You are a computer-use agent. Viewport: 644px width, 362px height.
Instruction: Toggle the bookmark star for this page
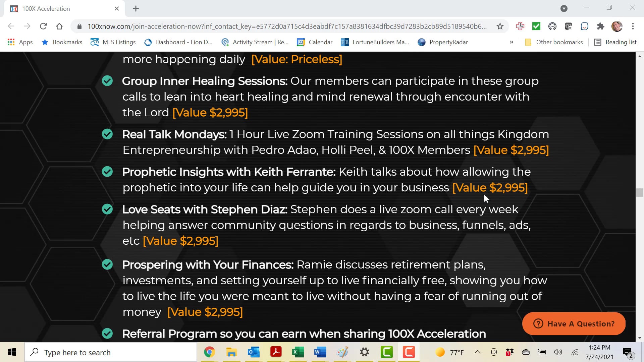point(500,26)
